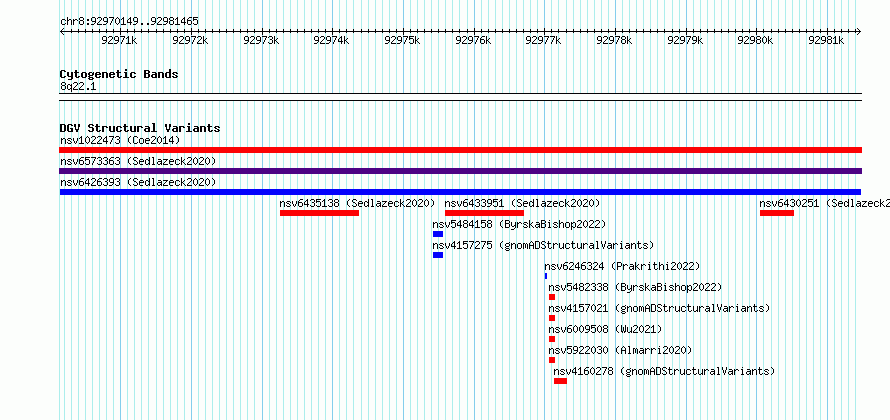Click the 92976k ruler label
This screenshot has height=420, width=890.
point(473,40)
